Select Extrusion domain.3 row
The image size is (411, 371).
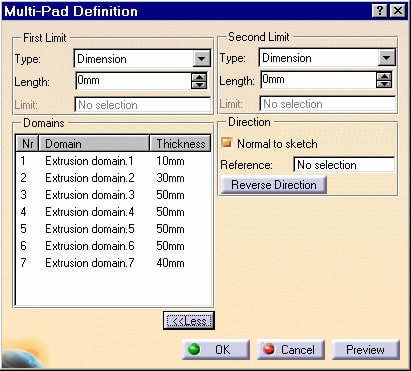[113, 195]
